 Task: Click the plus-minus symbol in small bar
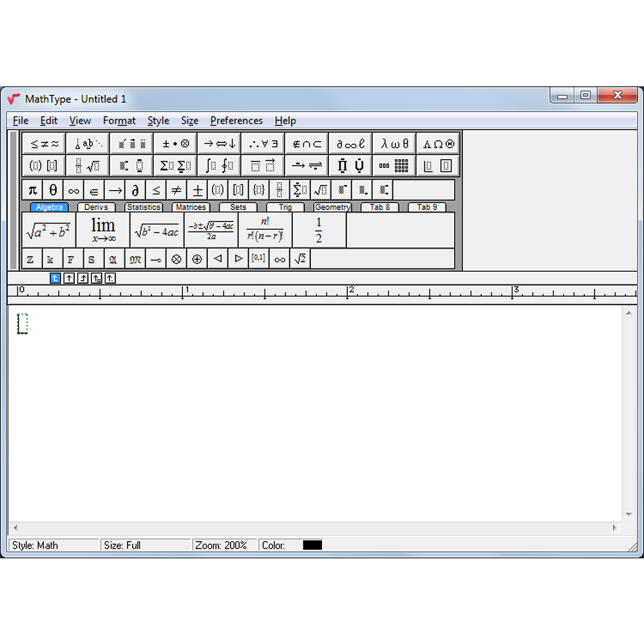point(197,190)
